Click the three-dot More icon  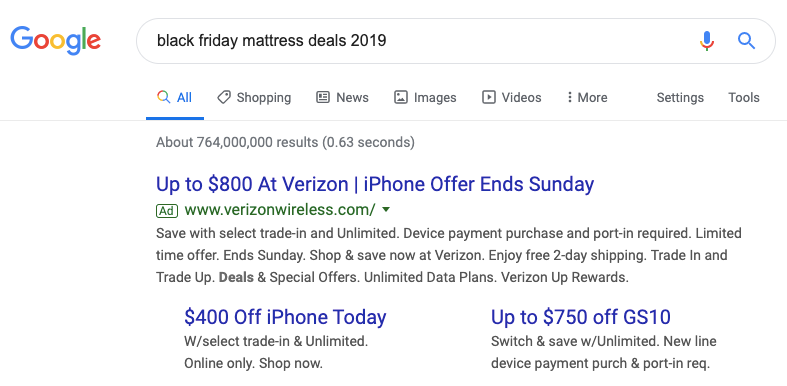[569, 97]
